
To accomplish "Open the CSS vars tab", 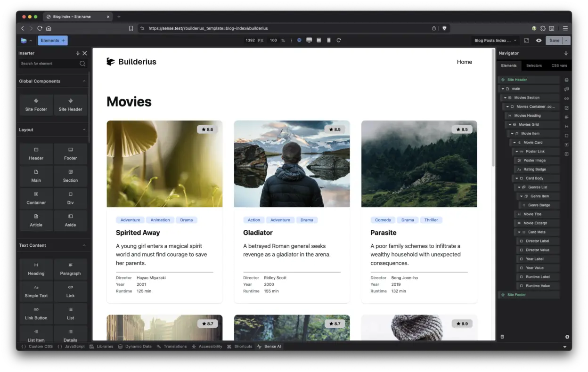I will click(x=559, y=65).
